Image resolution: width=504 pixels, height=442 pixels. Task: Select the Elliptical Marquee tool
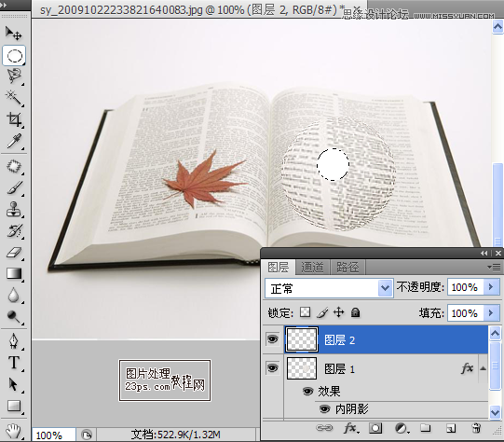[14, 56]
